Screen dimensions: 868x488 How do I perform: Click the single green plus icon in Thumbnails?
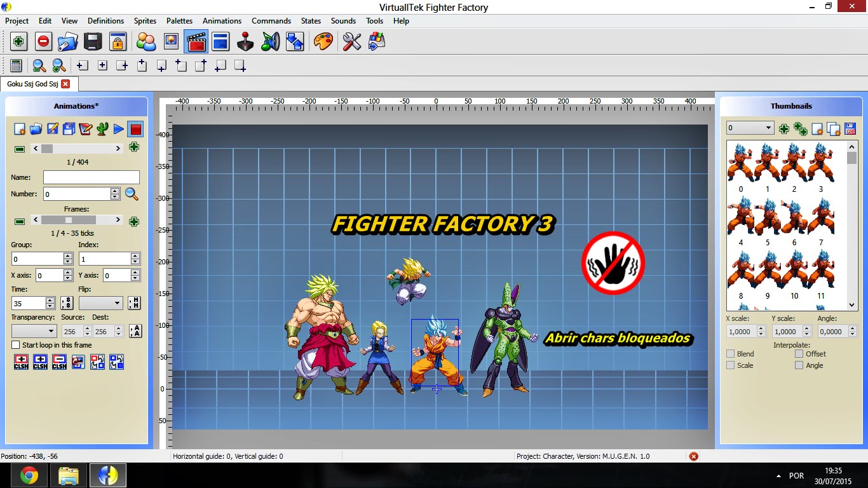click(x=784, y=129)
